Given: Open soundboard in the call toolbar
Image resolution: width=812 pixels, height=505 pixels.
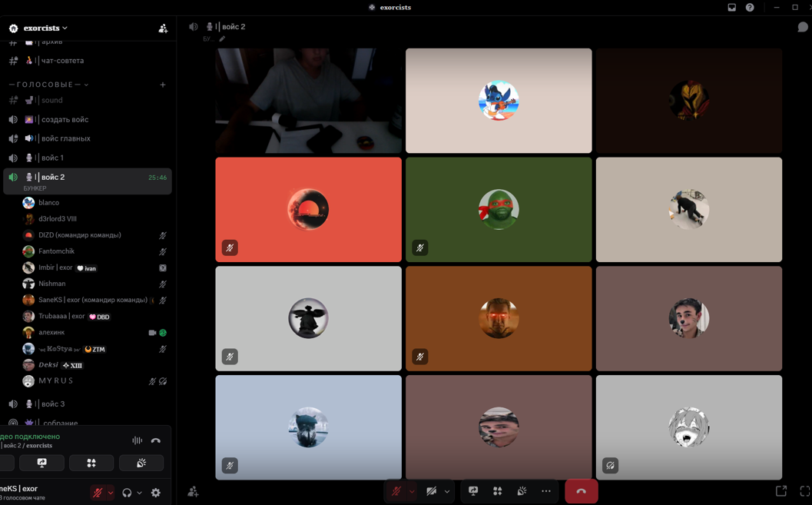Looking at the screenshot, I should click(522, 491).
